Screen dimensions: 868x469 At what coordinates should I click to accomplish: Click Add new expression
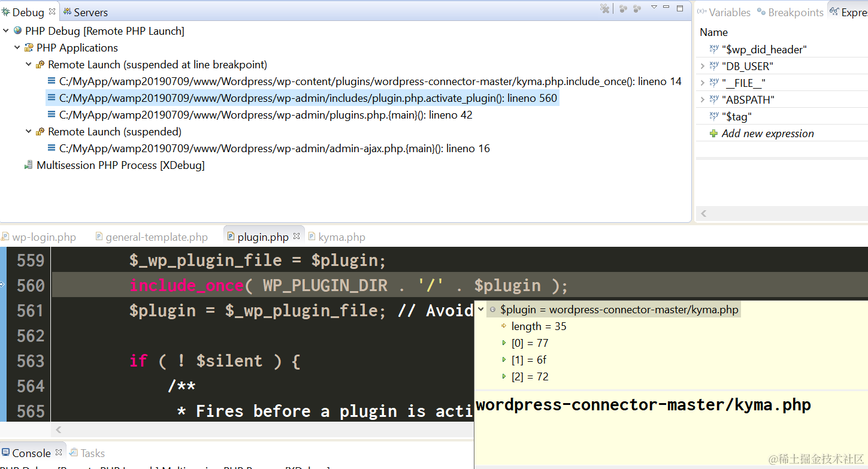[767, 134]
